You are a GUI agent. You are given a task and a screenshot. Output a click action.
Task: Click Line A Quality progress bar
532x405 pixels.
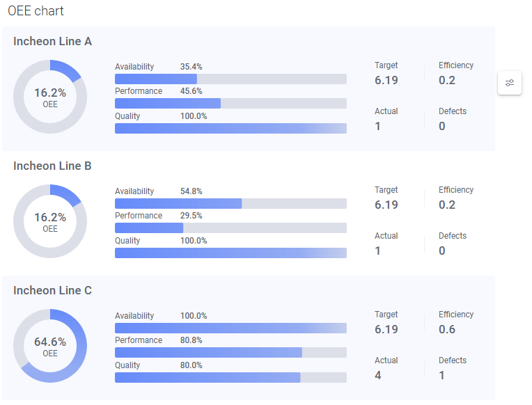click(230, 128)
